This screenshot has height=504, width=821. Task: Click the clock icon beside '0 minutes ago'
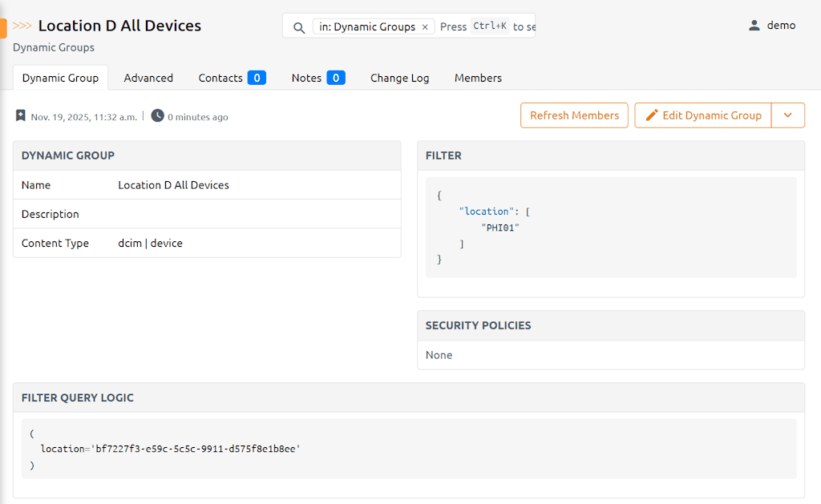point(157,116)
